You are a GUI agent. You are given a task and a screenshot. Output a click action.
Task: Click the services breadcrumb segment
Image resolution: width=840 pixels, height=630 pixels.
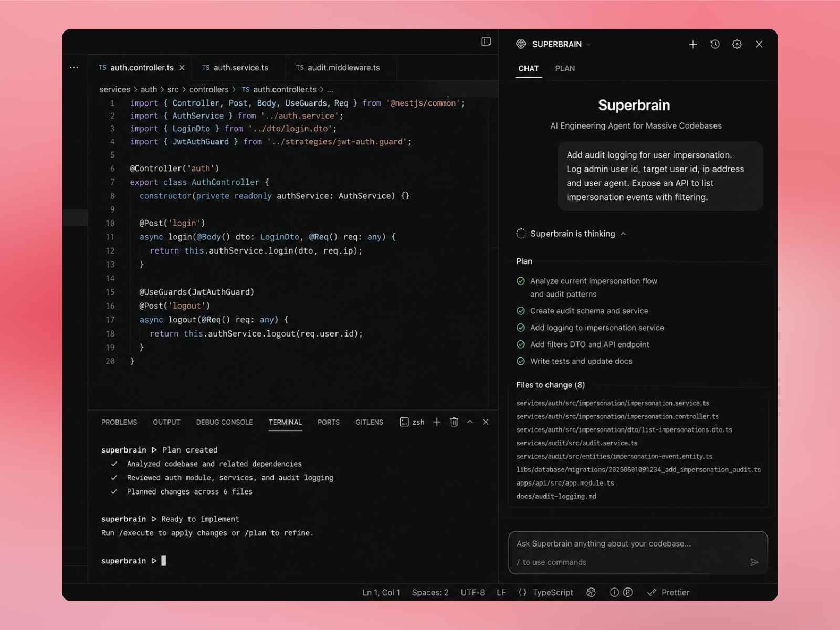point(115,90)
